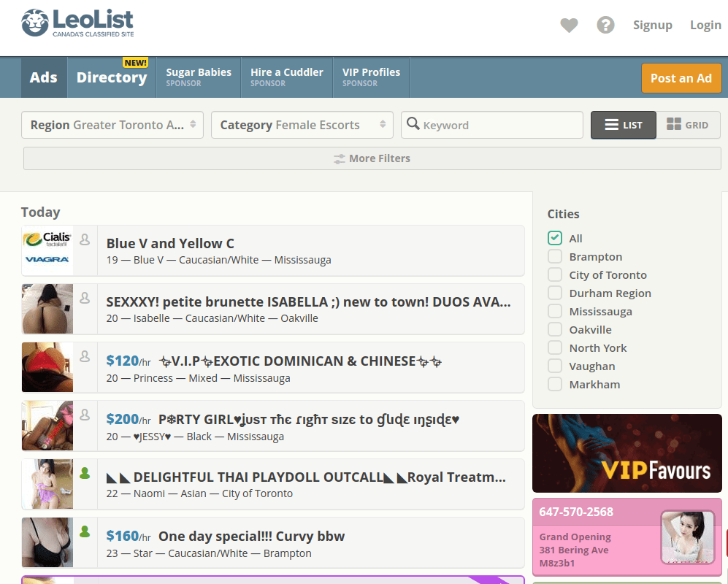Click the magnifier icon in Keyword field
Viewport: 728px width, 584px height.
click(413, 123)
